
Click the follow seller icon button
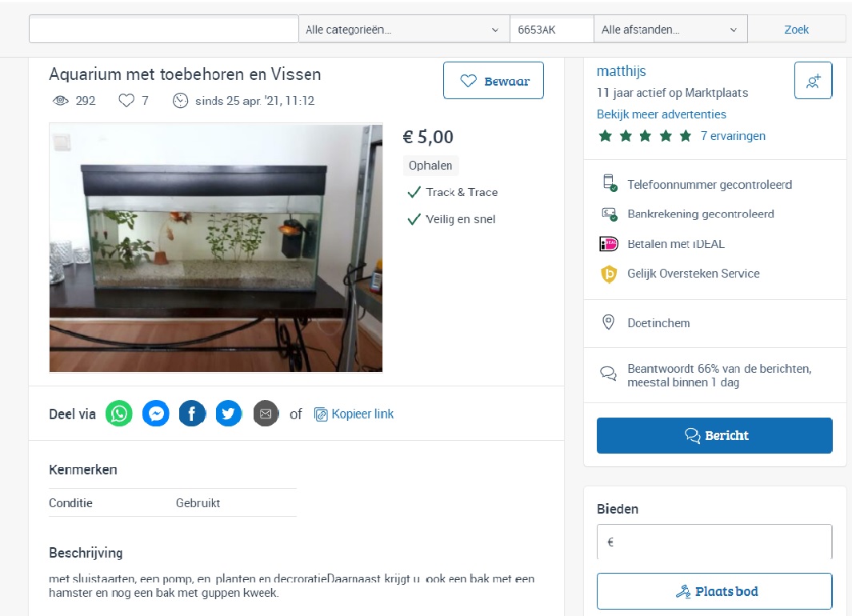pos(813,81)
